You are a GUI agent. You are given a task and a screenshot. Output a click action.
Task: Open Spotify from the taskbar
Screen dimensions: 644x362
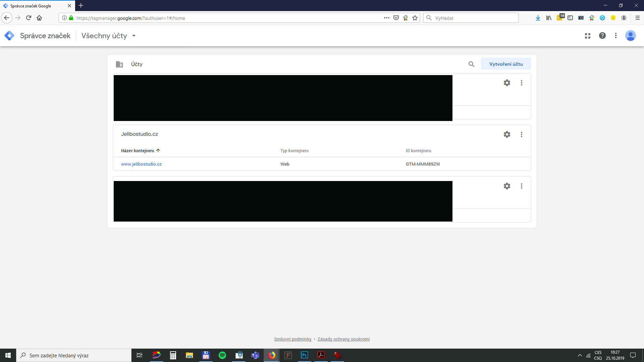(x=222, y=355)
